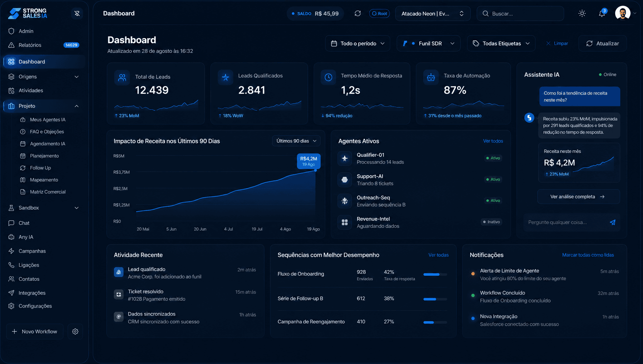Viewport: 643px width, 364px height.
Task: Click the Novo Workflow button
Action: (35, 332)
